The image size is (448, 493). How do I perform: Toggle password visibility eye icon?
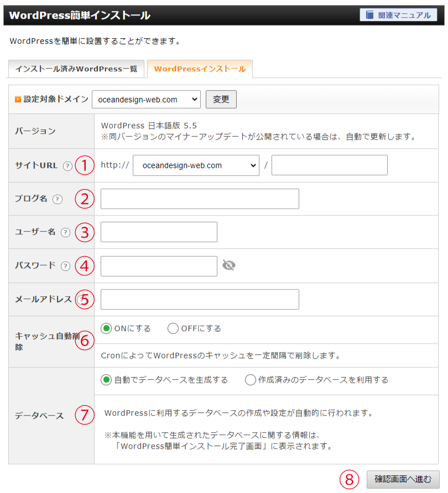point(229,265)
